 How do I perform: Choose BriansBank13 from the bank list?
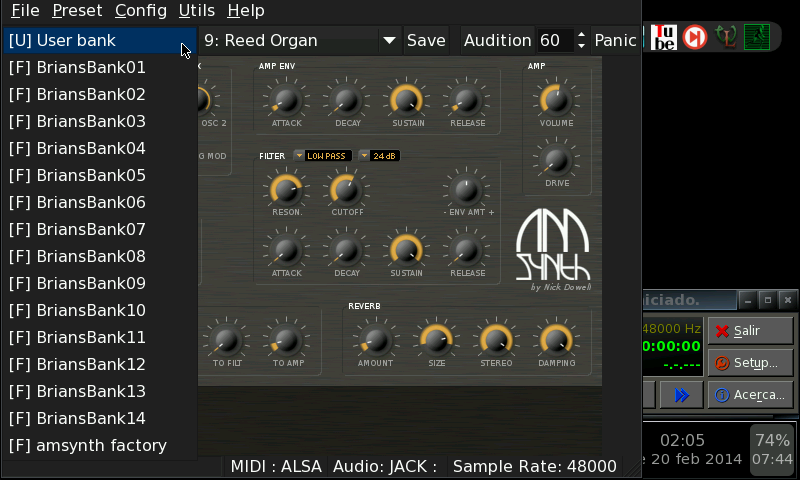pyautogui.click(x=100, y=392)
